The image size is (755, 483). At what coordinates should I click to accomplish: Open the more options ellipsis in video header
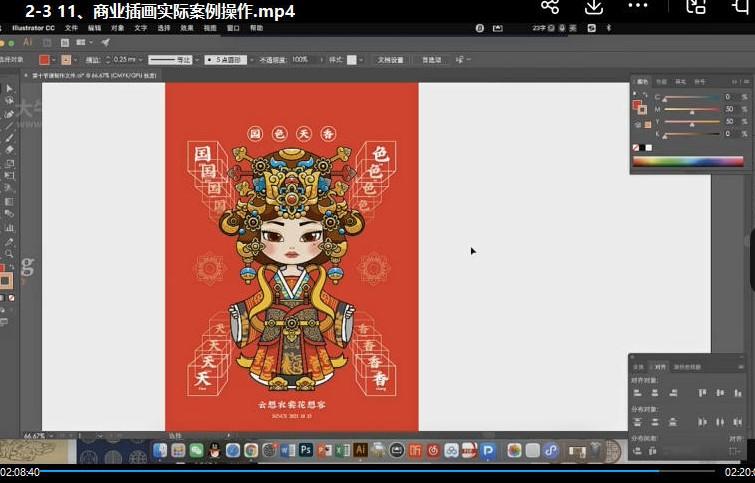point(638,7)
